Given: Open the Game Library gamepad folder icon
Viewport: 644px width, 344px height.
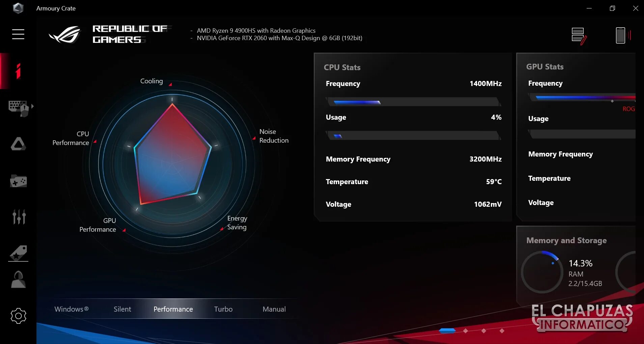Looking at the screenshot, I should 18,181.
